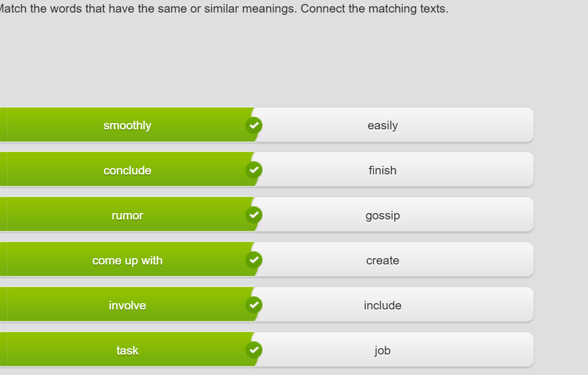This screenshot has width=588, height=375.
Task: Choose the finish answer tile
Action: 394,170
